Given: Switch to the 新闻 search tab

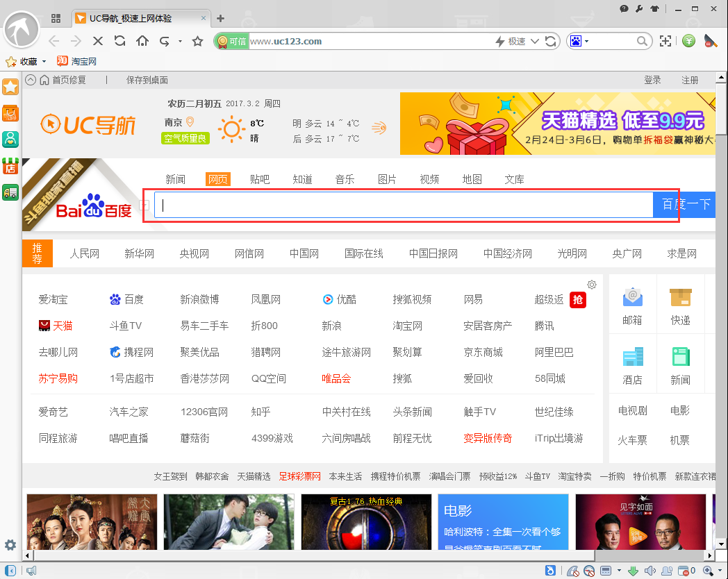Looking at the screenshot, I should pyautogui.click(x=176, y=179).
